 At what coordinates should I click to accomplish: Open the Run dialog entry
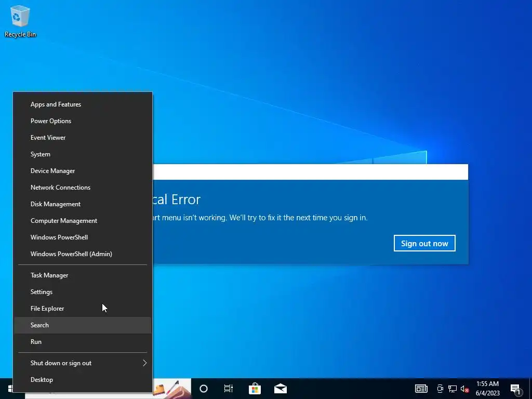tap(83, 342)
